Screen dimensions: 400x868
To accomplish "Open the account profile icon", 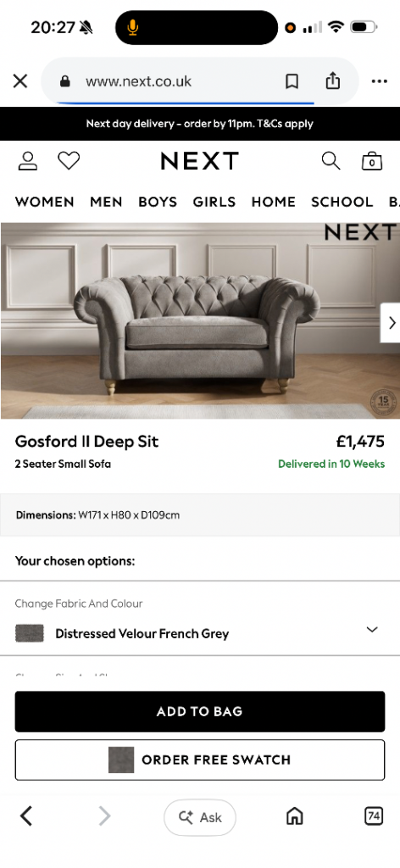I will (28, 161).
